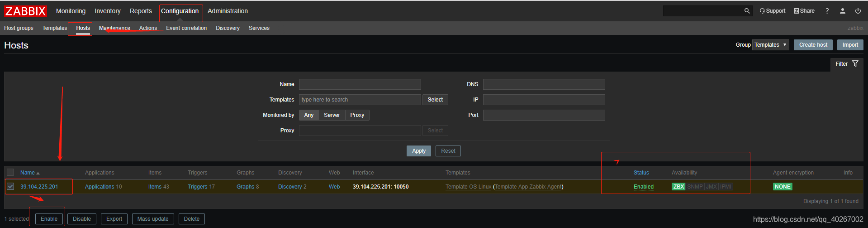Open the Group Templates dropdown
This screenshot has width=868, height=228.
pos(771,45)
